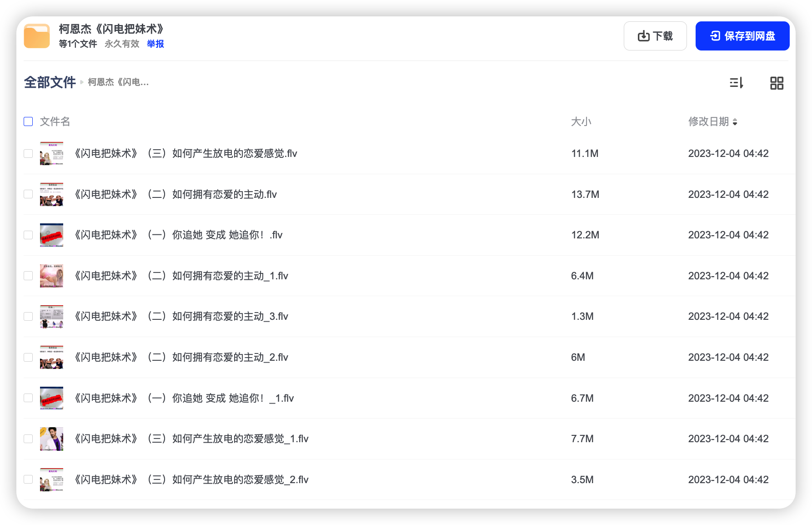Tick checkbox for 如何拥有恋爱的主动_3.flv
The width and height of the screenshot is (812, 525).
coord(28,316)
